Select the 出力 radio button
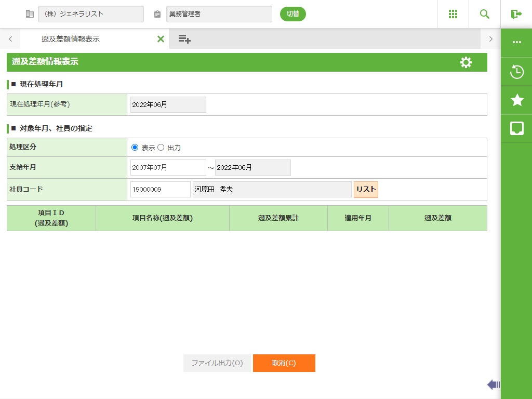 pos(161,148)
